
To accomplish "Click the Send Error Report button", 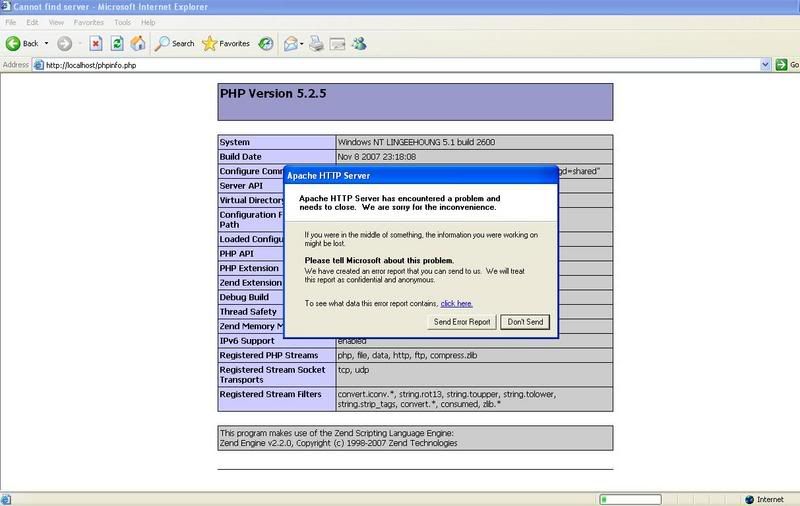I will [461, 322].
